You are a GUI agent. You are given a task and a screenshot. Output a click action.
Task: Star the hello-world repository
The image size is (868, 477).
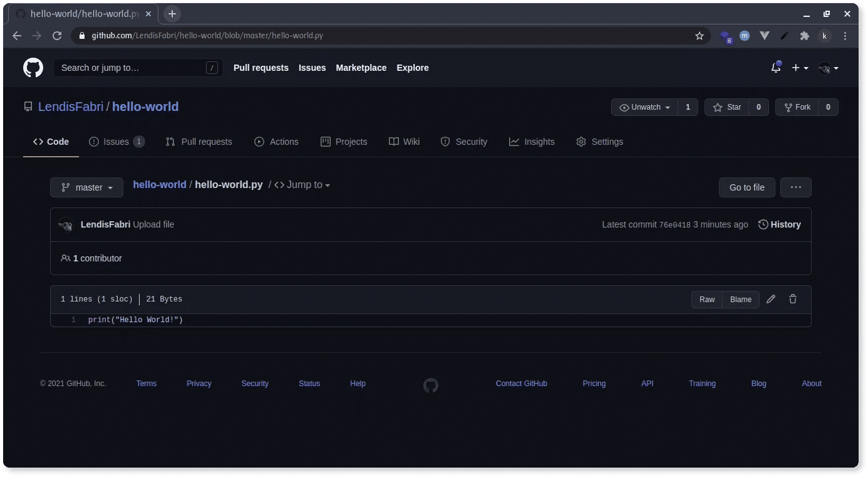pos(726,107)
